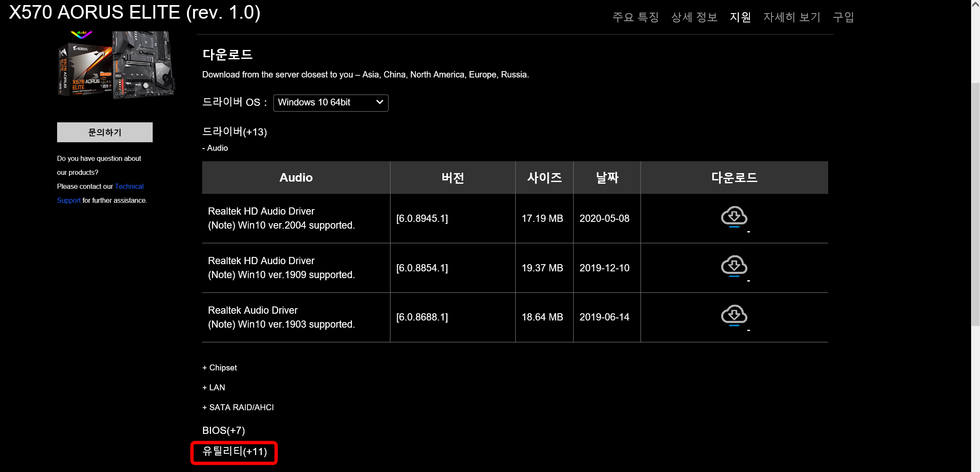Viewport: 980px width, 472px height.
Task: Click the X570 AORUS ELITE motherboard product image
Action: click(x=116, y=66)
